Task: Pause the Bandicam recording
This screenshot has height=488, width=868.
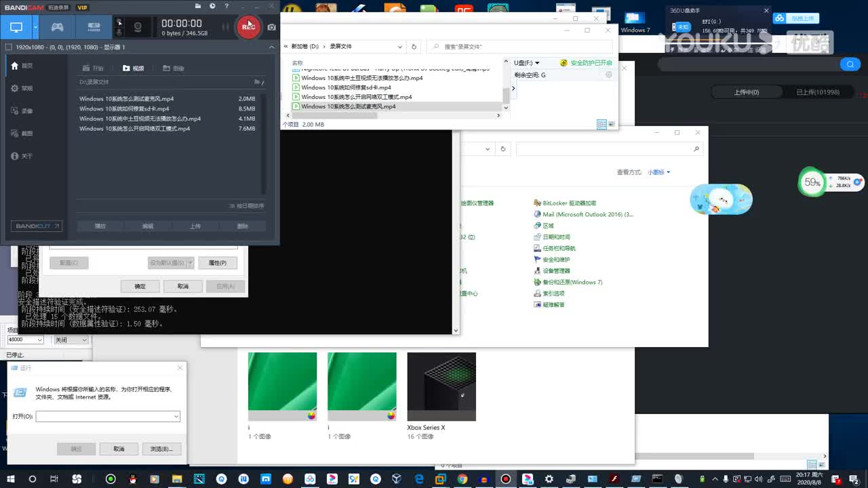Action: tap(225, 27)
